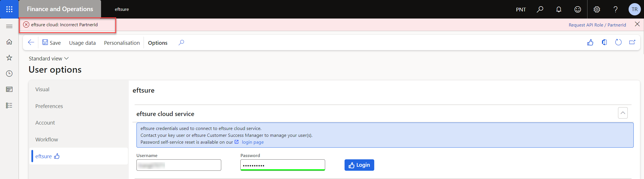Expand the Standard view dropdown
This screenshot has width=644, height=179.
[x=49, y=58]
